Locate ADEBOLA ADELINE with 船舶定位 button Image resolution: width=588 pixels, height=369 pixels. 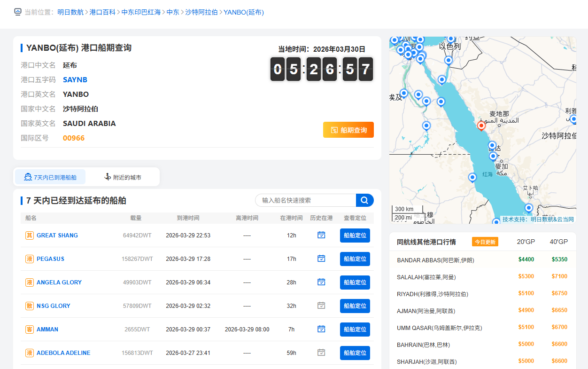tap(355, 353)
